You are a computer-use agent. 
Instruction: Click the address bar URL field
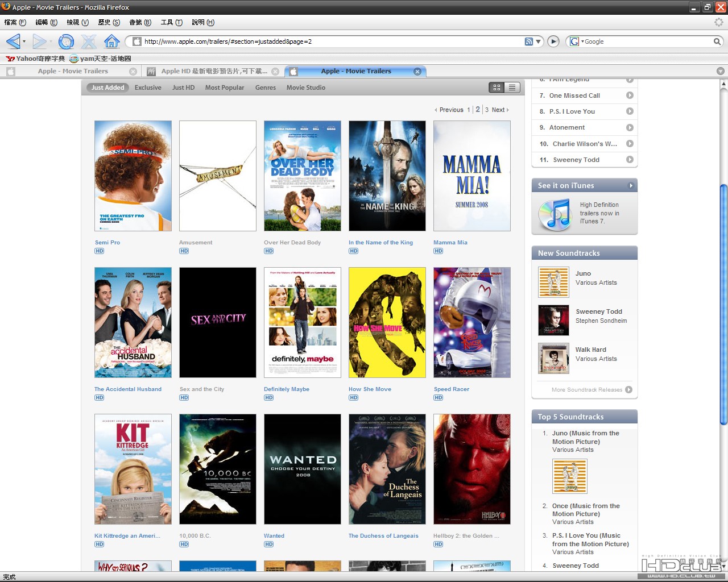tap(333, 41)
